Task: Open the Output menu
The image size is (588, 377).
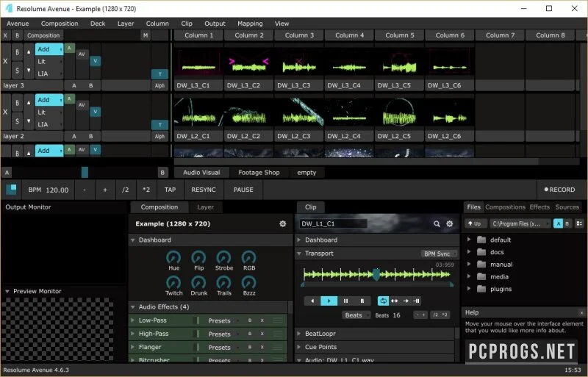Action: (x=215, y=24)
